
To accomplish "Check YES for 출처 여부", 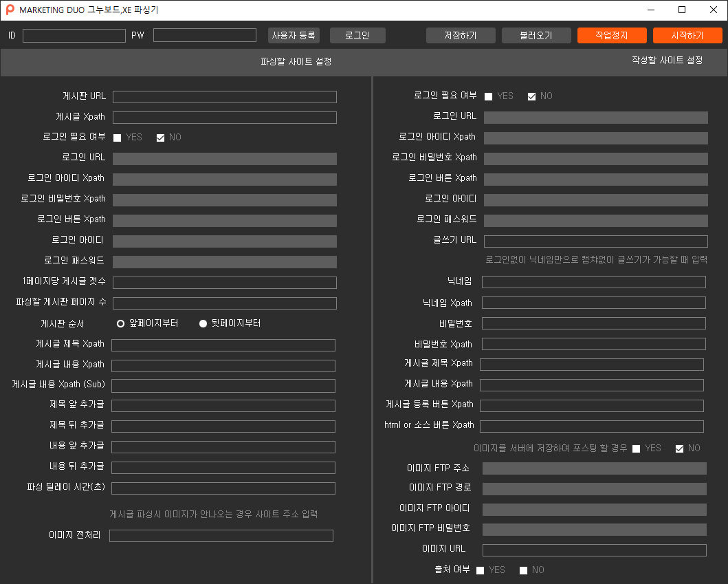I will pyautogui.click(x=481, y=570).
